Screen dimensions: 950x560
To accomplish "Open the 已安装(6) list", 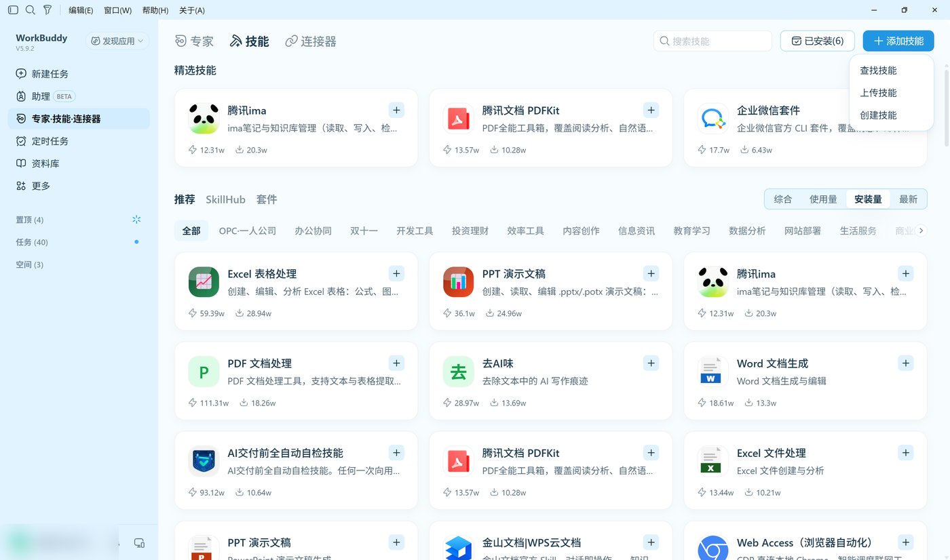I will (x=817, y=41).
